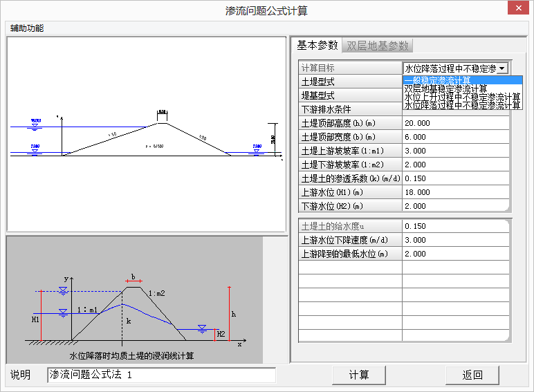The height and width of the screenshot is (392, 534).
Task: Click 土堤上游坡坡率 value 3.000
Action: [x=455, y=151]
